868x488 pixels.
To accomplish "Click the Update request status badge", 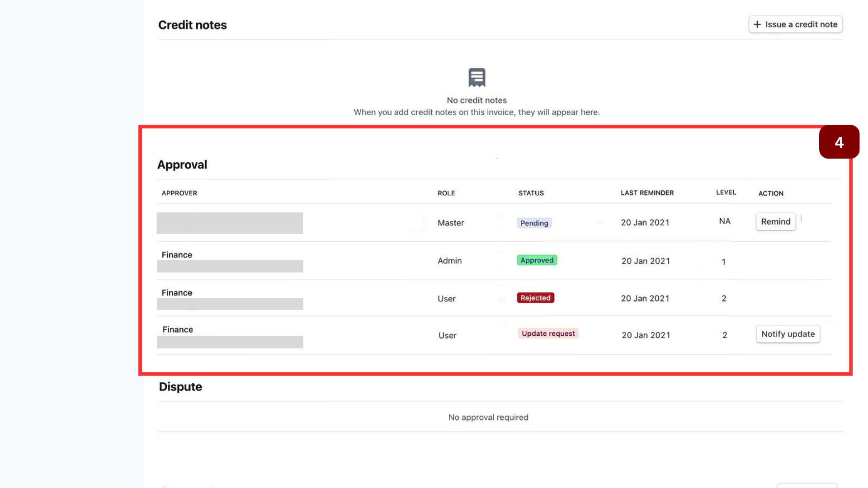I will click(x=548, y=333).
